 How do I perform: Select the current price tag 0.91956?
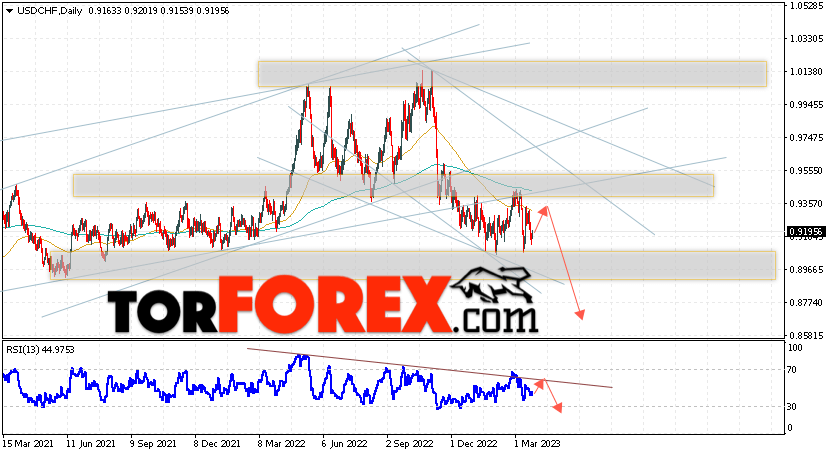point(807,232)
